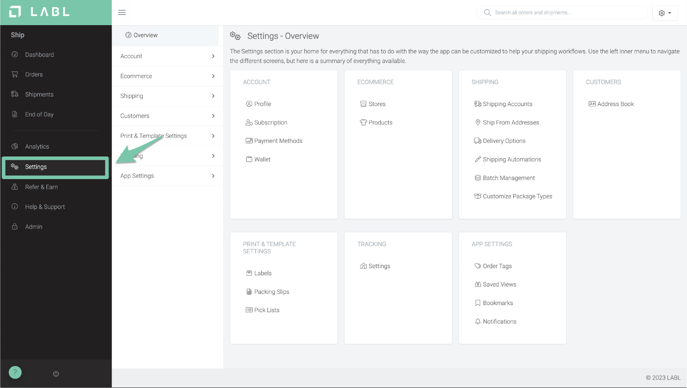Open the gear dropdown in top right
The height and width of the screenshot is (388, 687).
[665, 13]
